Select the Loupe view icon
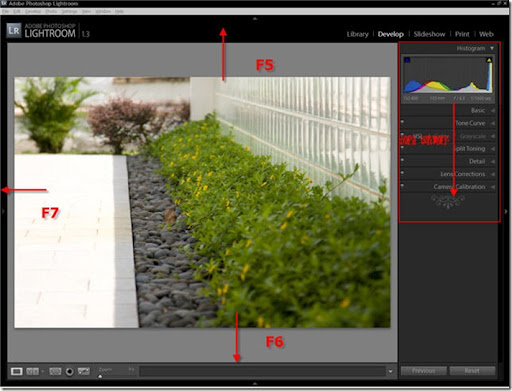The image size is (512, 391). (16, 371)
